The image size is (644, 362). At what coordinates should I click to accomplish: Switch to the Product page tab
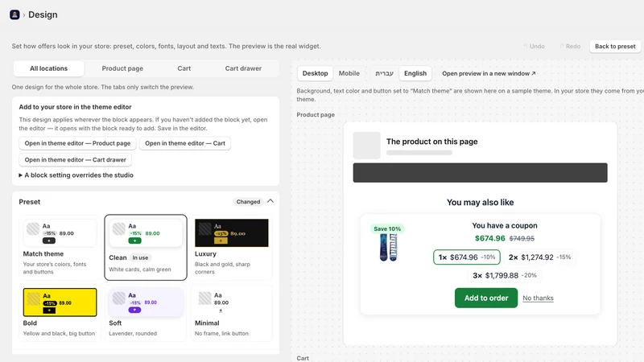[122, 68]
